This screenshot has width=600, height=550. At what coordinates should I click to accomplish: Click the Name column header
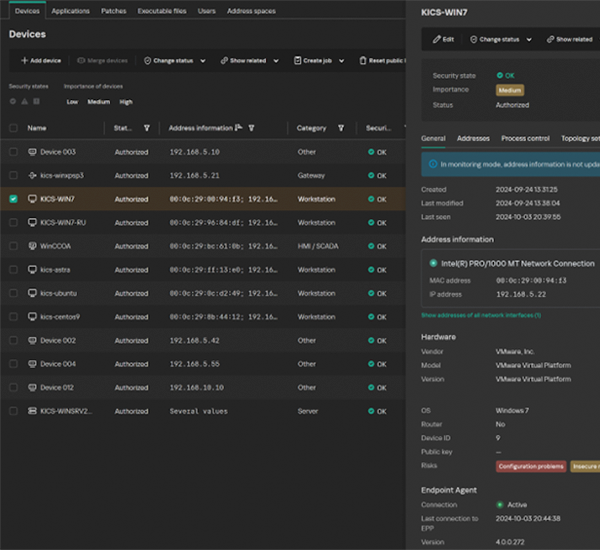click(37, 128)
